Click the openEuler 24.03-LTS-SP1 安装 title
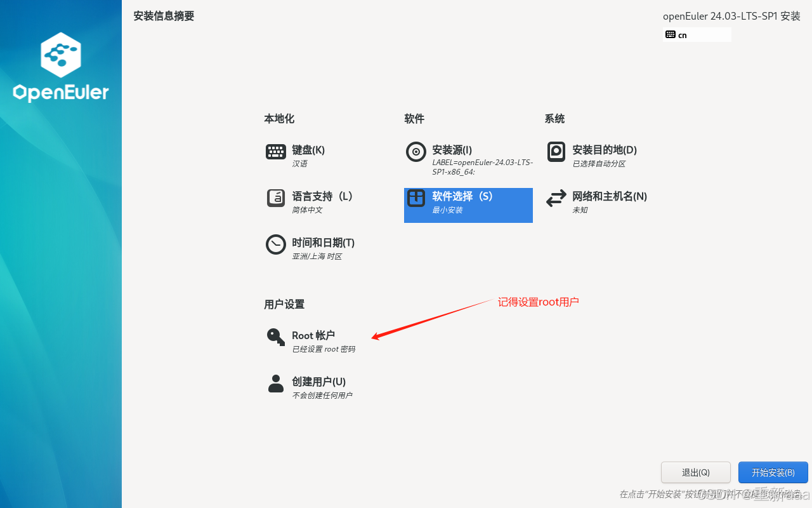This screenshot has height=508, width=812. 731,17
